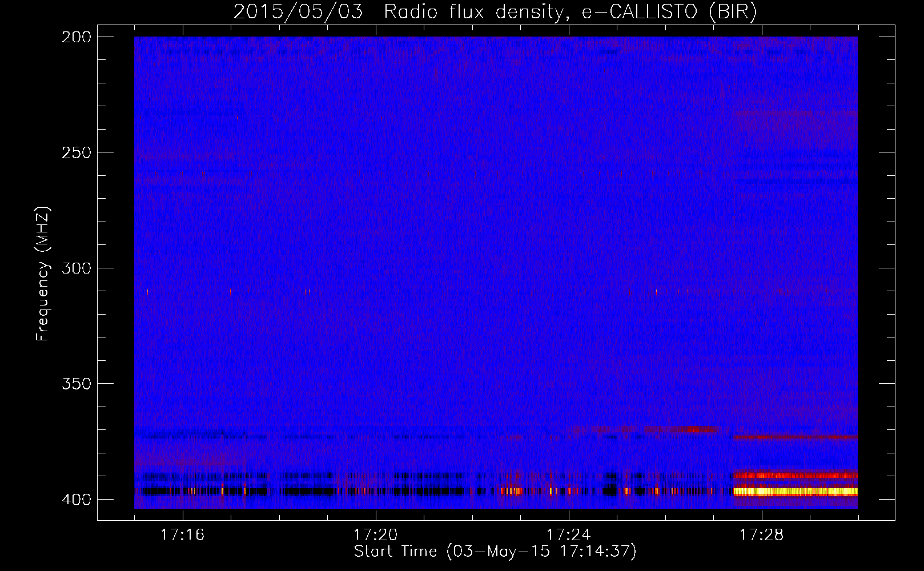Click the 300 frequency tick label
Image resolution: width=924 pixels, height=571 pixels.
point(76,268)
